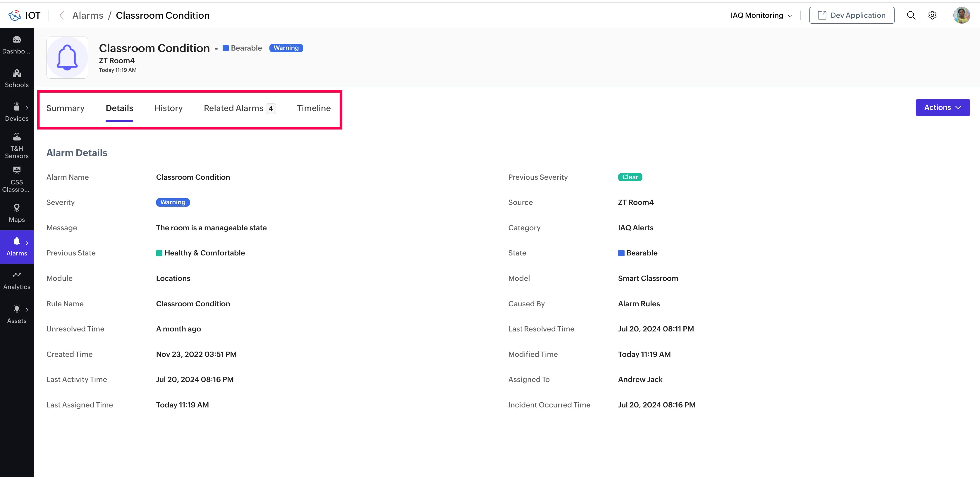Expand the Assets sidebar chevron
The width and height of the screenshot is (980, 477).
click(27, 310)
